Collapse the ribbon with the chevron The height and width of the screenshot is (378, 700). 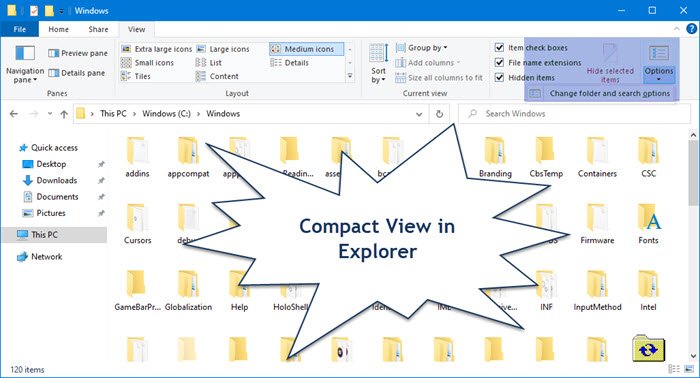[677, 29]
